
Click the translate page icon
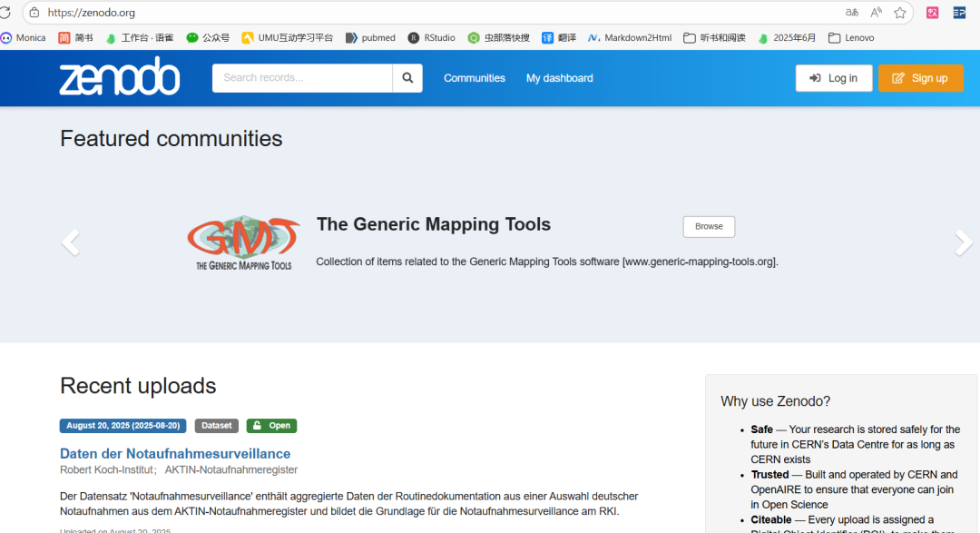pyautogui.click(x=852, y=13)
